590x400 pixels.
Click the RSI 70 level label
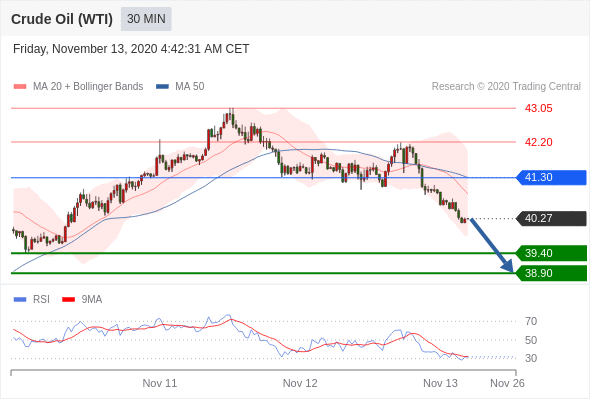(x=531, y=321)
